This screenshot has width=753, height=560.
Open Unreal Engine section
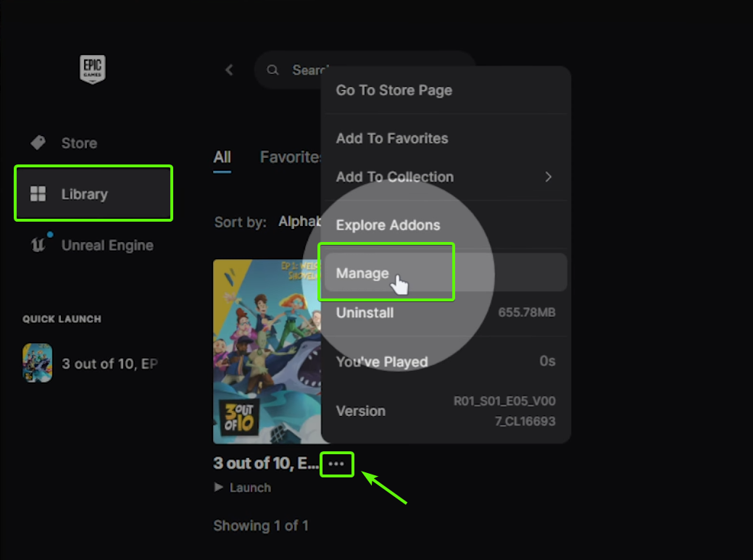click(x=92, y=245)
